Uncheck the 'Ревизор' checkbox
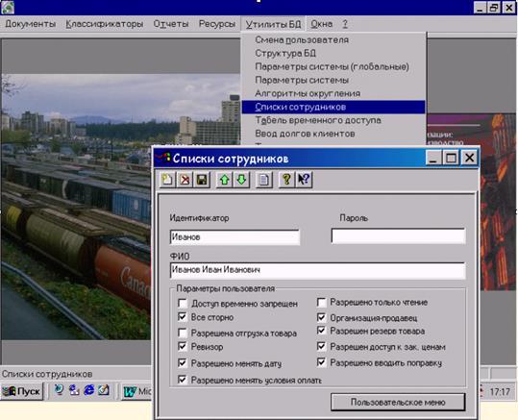The image size is (518, 420). click(183, 347)
